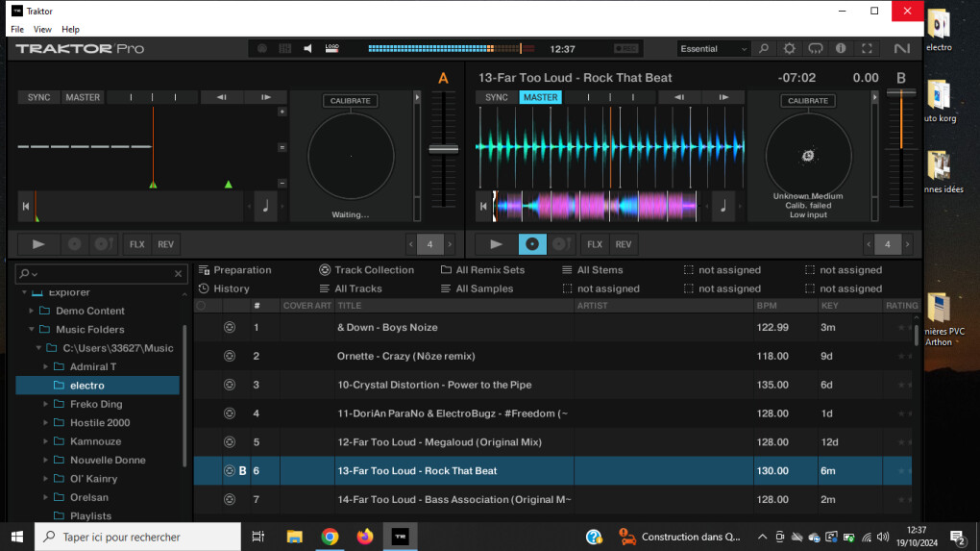Click the master output level meter
Screen dimensions: 980x551
450,49
